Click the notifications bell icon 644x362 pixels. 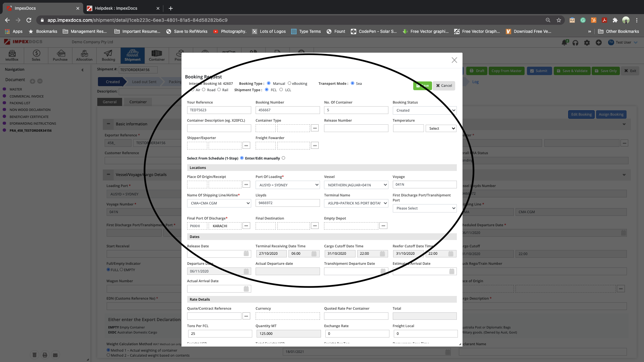[564, 43]
